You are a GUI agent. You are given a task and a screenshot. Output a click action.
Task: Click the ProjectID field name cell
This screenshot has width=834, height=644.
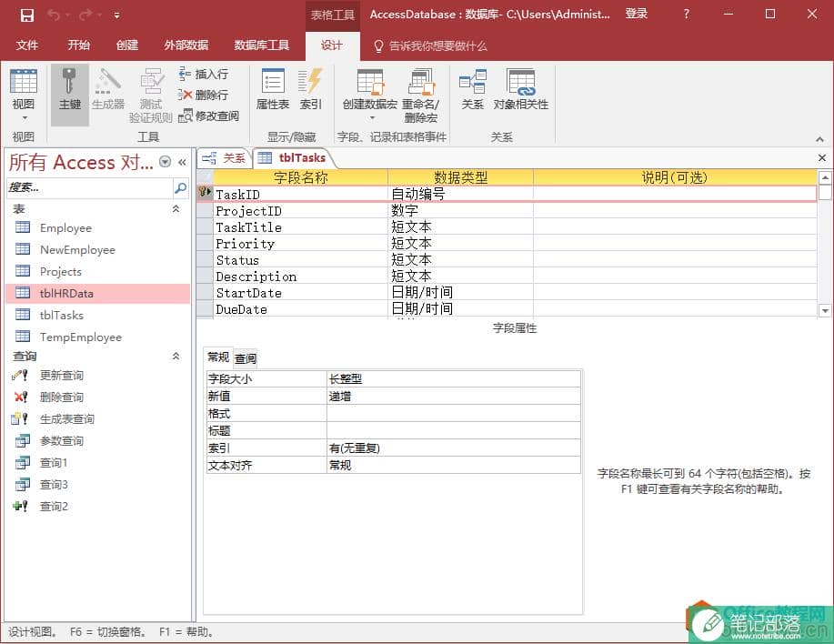(x=300, y=211)
